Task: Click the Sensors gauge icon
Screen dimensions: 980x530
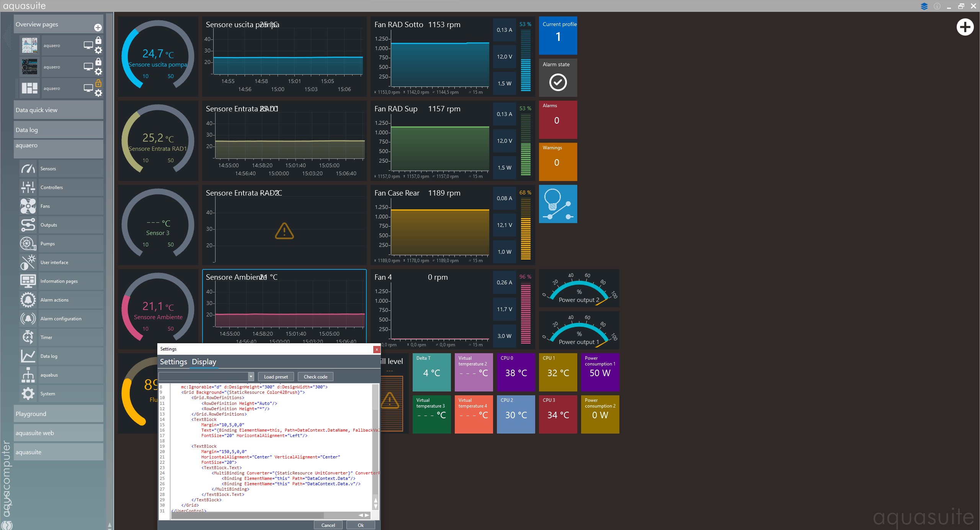Action: coord(28,169)
